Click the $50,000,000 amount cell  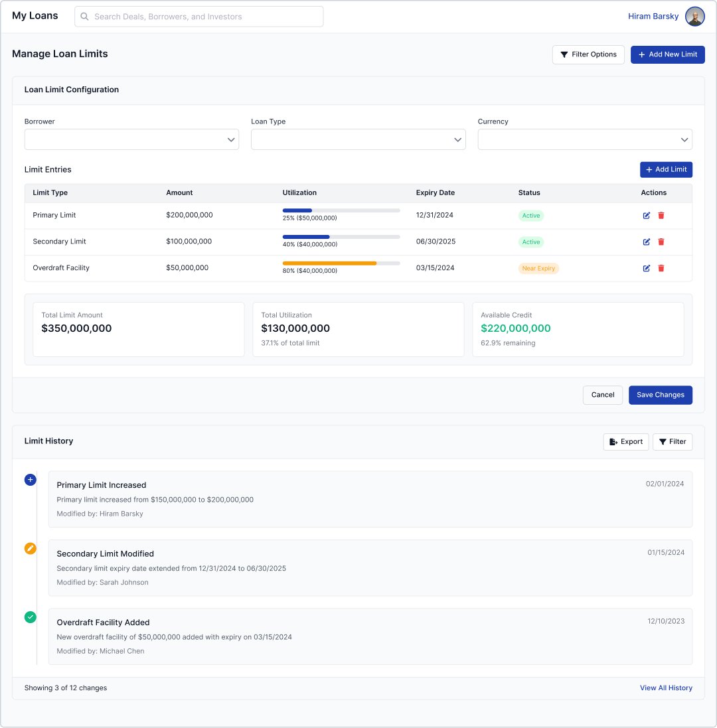(x=187, y=268)
